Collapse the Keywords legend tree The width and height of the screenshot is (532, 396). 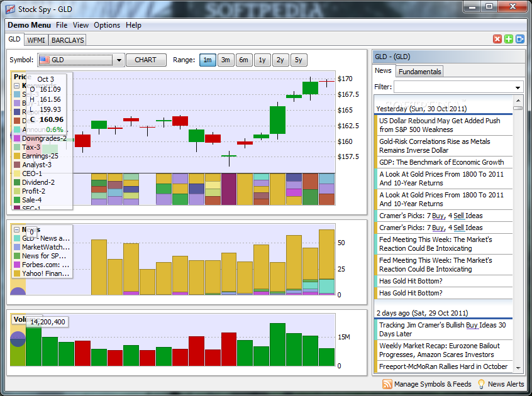(16, 85)
